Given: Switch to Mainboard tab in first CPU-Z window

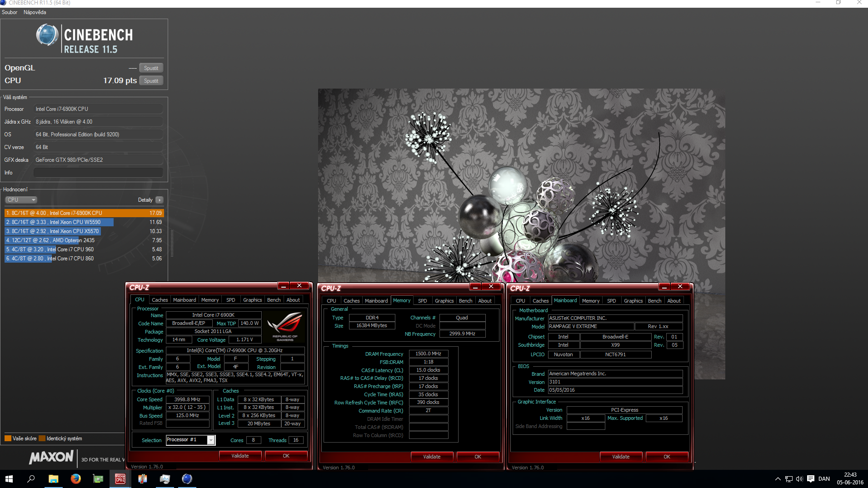Looking at the screenshot, I should click(185, 300).
